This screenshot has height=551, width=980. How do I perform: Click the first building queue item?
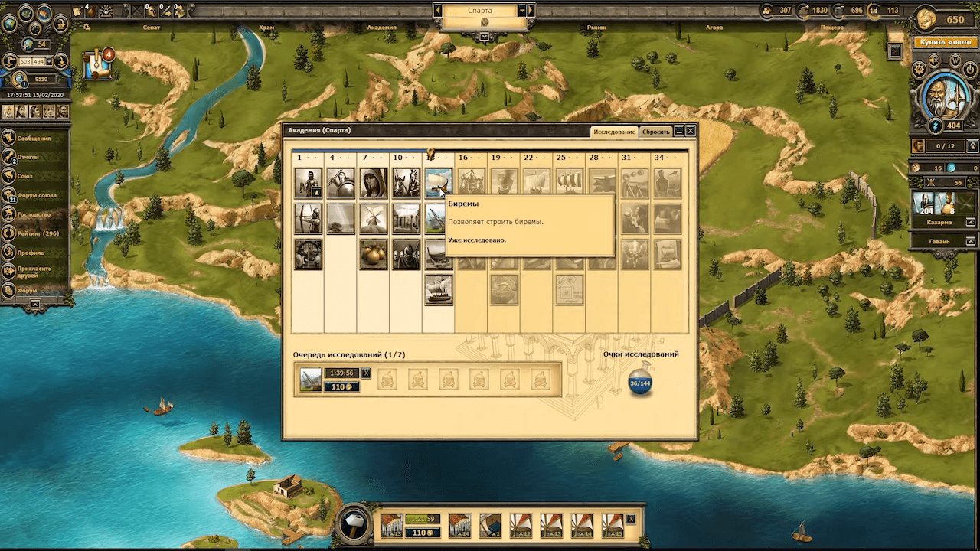tap(391, 526)
